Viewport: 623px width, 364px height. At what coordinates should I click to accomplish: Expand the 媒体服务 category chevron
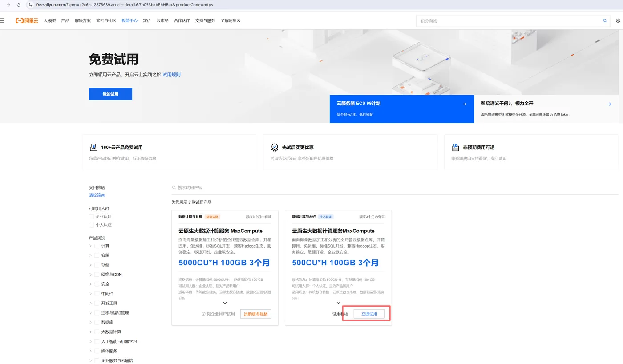90,351
